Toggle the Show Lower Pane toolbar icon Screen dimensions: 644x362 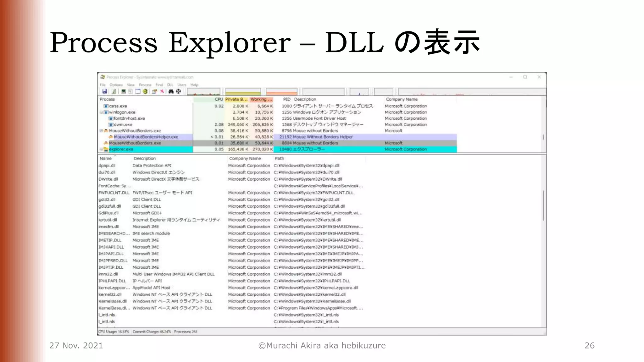(x=138, y=91)
